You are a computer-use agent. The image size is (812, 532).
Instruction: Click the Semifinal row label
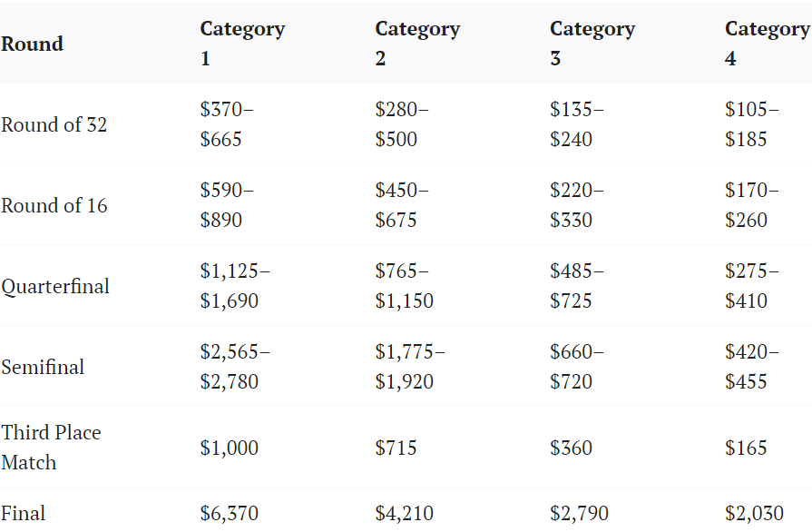pyautogui.click(x=43, y=367)
